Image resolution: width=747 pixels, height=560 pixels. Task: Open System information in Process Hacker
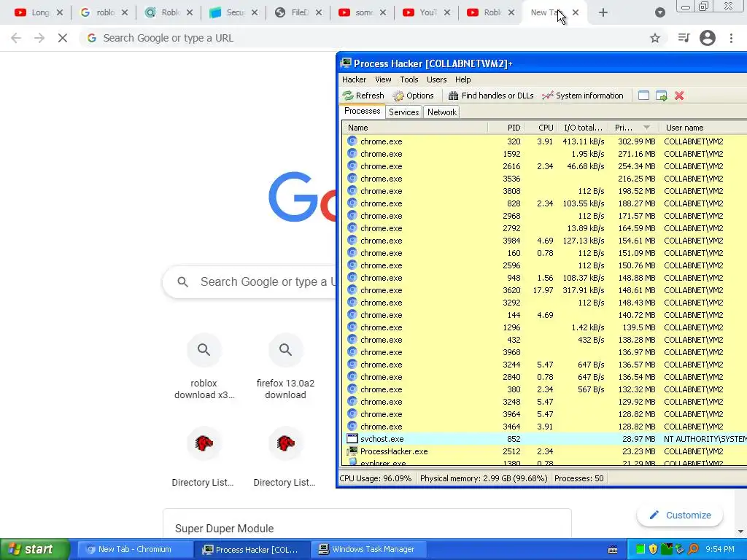582,96
